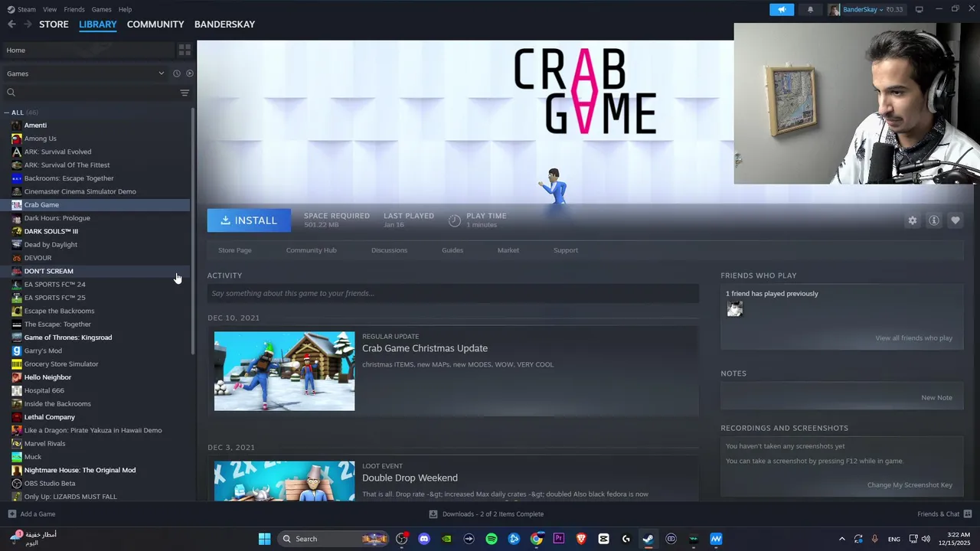Add Crab Game to favorites heart

tap(955, 220)
